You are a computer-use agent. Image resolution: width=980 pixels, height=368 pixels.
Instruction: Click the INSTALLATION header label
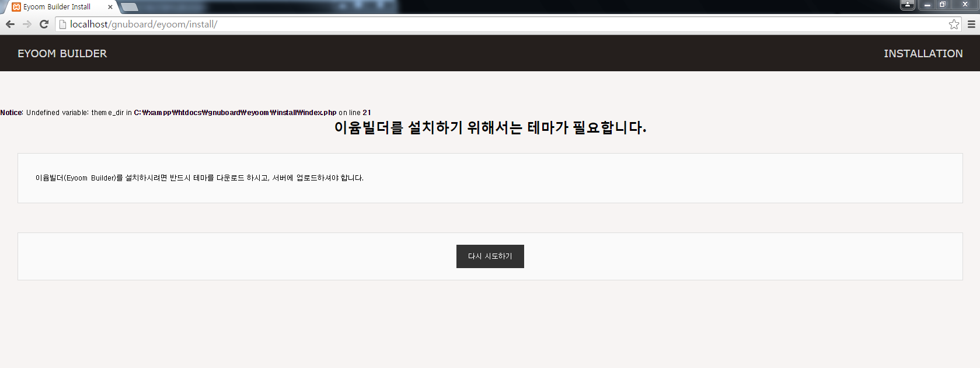pos(923,53)
